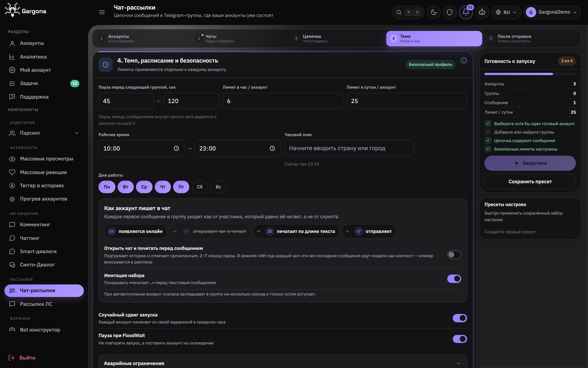Open Бот конструктор in sidebar
This screenshot has width=588, height=368.
[x=44, y=330]
